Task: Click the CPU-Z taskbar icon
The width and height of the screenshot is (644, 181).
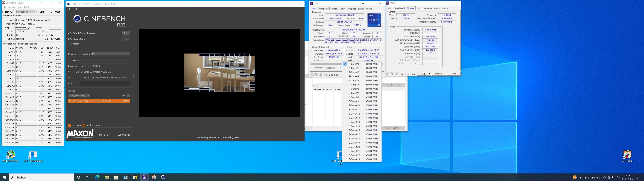Action: [144, 177]
